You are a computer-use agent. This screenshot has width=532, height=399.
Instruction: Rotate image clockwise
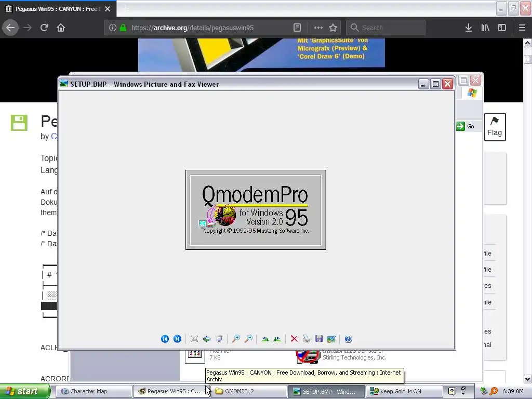click(x=265, y=339)
